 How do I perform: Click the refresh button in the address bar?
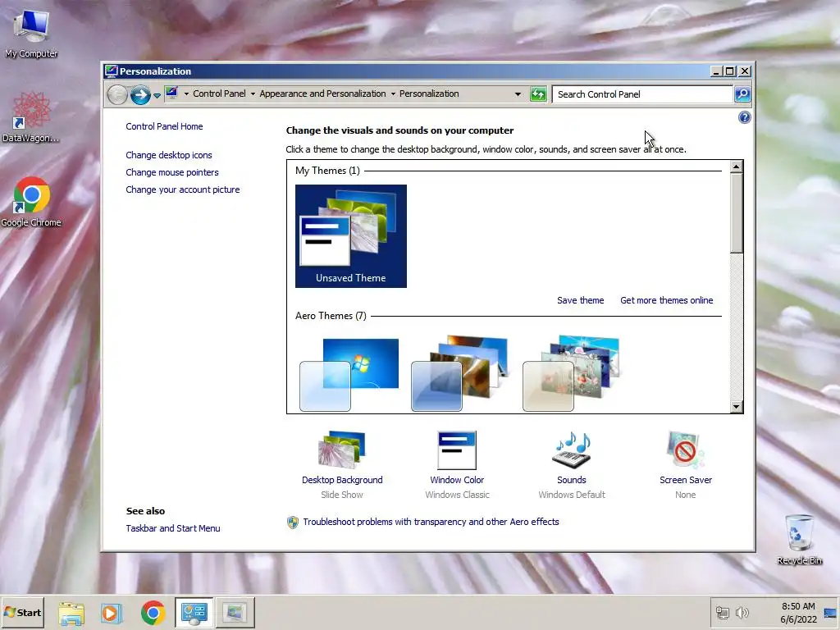click(x=538, y=94)
